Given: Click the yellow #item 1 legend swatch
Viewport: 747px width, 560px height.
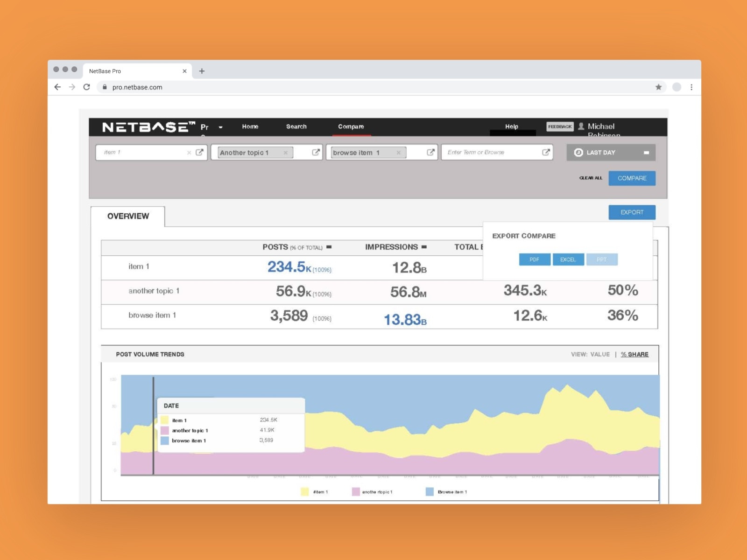Looking at the screenshot, I should (x=304, y=491).
